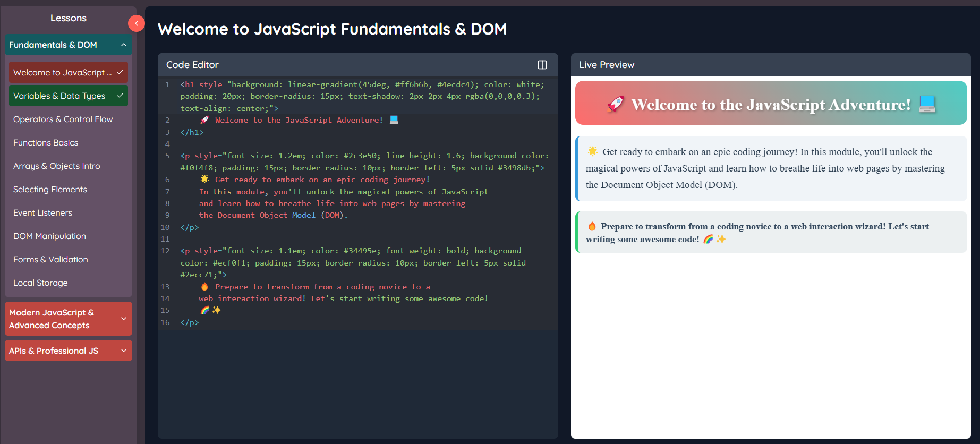Open the Operators & Control Flow lesson
The height and width of the screenshot is (444, 980).
[69, 119]
